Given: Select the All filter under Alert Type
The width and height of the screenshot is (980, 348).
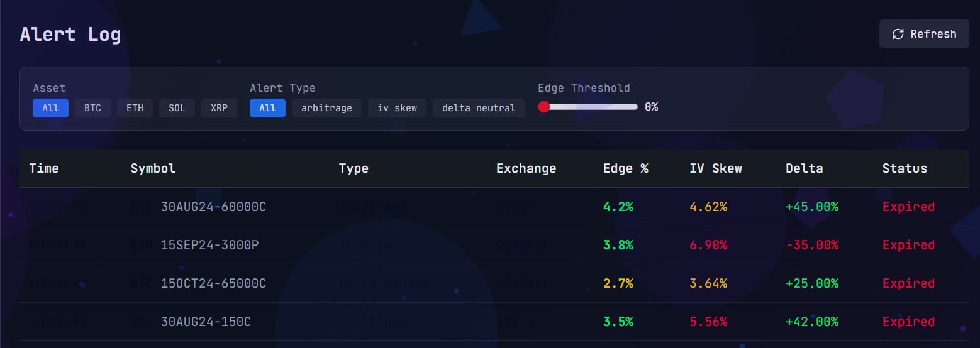Looking at the screenshot, I should coord(267,108).
